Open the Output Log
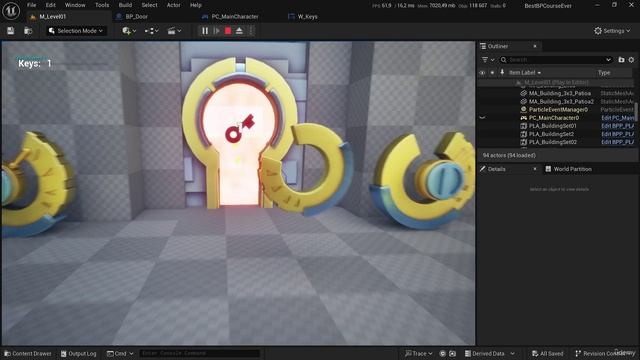 click(78, 353)
